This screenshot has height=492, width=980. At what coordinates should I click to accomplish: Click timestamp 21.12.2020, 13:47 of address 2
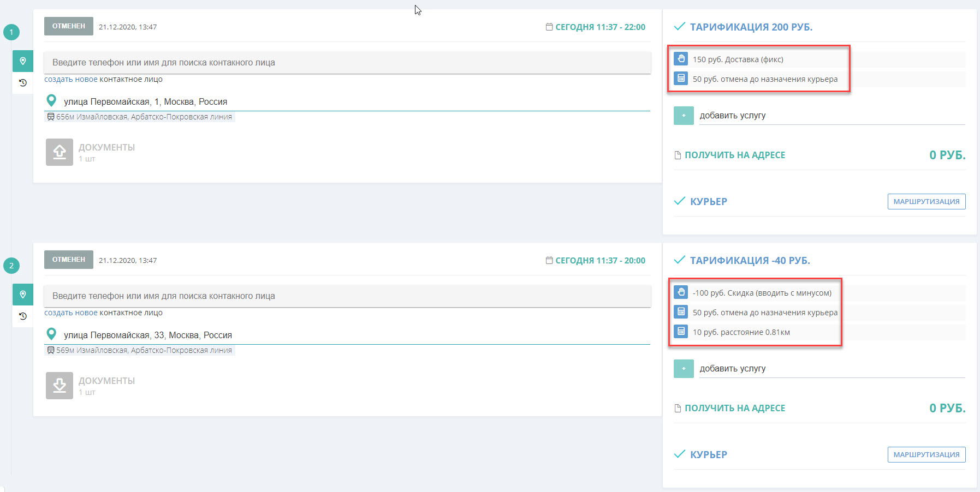click(128, 260)
